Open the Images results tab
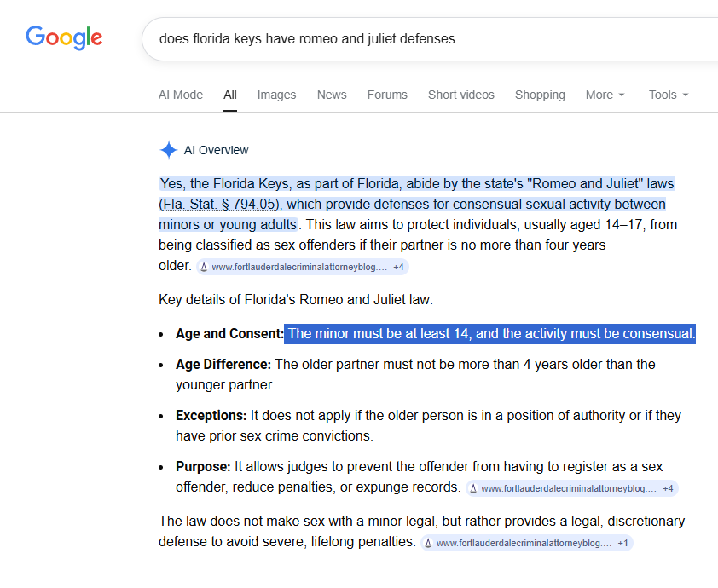 (276, 95)
